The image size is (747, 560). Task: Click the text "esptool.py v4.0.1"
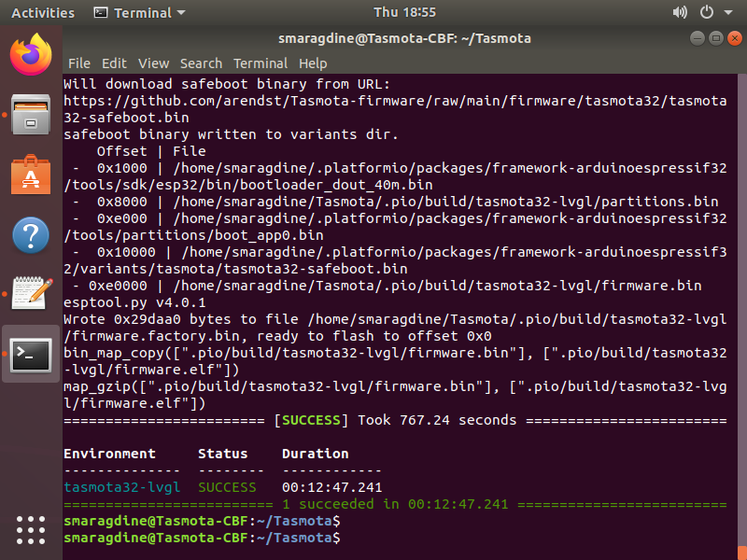[134, 302]
